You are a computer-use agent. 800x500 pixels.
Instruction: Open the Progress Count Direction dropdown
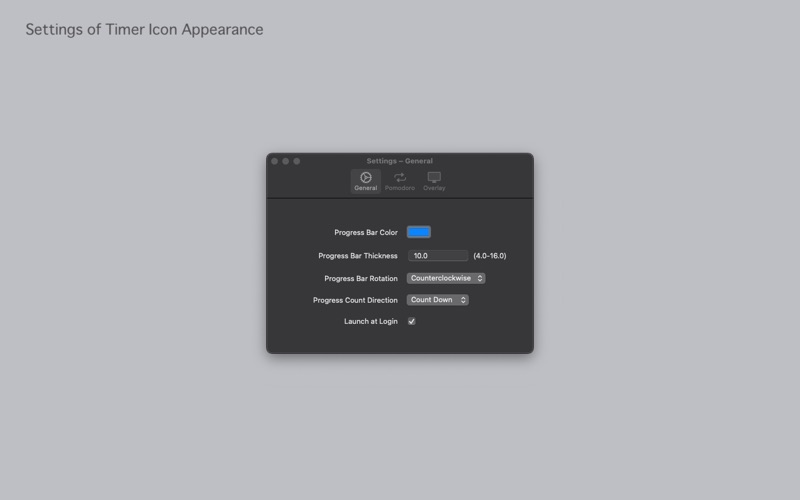438,300
